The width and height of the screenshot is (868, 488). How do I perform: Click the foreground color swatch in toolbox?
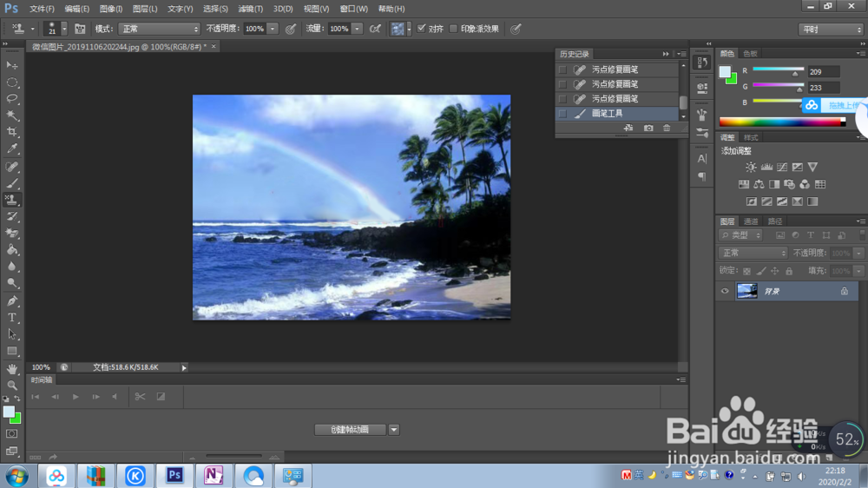[9, 412]
